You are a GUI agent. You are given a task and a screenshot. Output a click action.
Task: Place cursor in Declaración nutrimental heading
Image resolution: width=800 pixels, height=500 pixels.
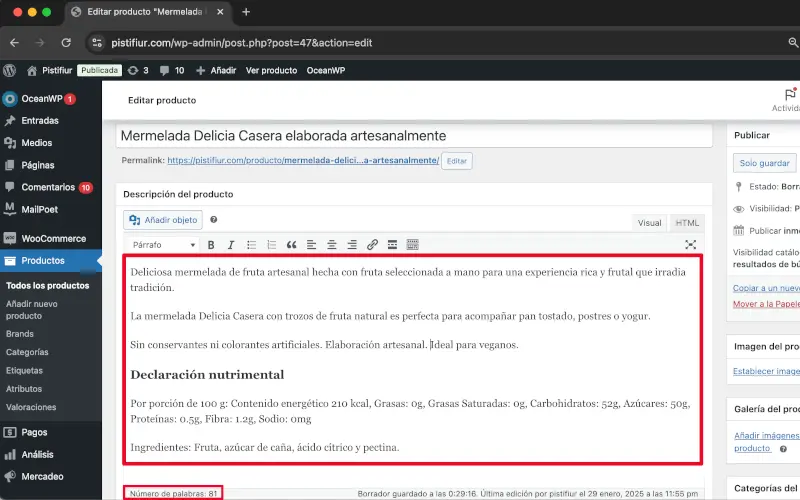point(207,375)
